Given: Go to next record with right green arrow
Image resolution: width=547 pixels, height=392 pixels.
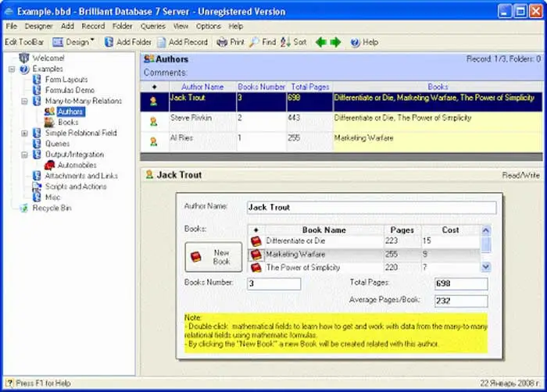Looking at the screenshot, I should pos(335,42).
